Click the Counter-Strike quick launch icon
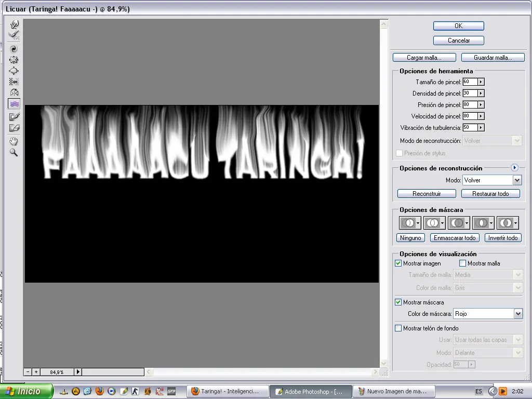532x399 pixels. point(136,391)
